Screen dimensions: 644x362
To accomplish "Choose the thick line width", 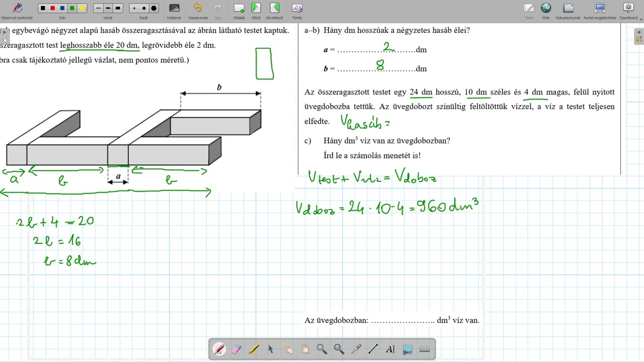I will coord(118,8).
